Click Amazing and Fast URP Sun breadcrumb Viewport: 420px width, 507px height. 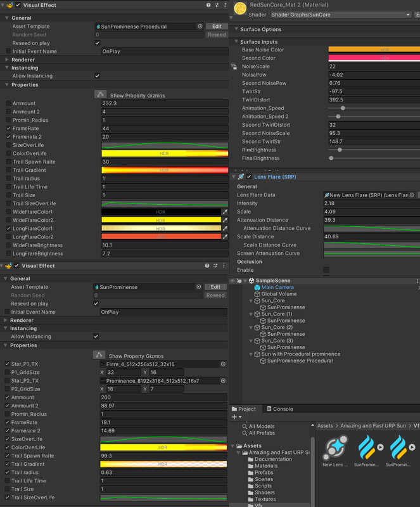tap(372, 426)
